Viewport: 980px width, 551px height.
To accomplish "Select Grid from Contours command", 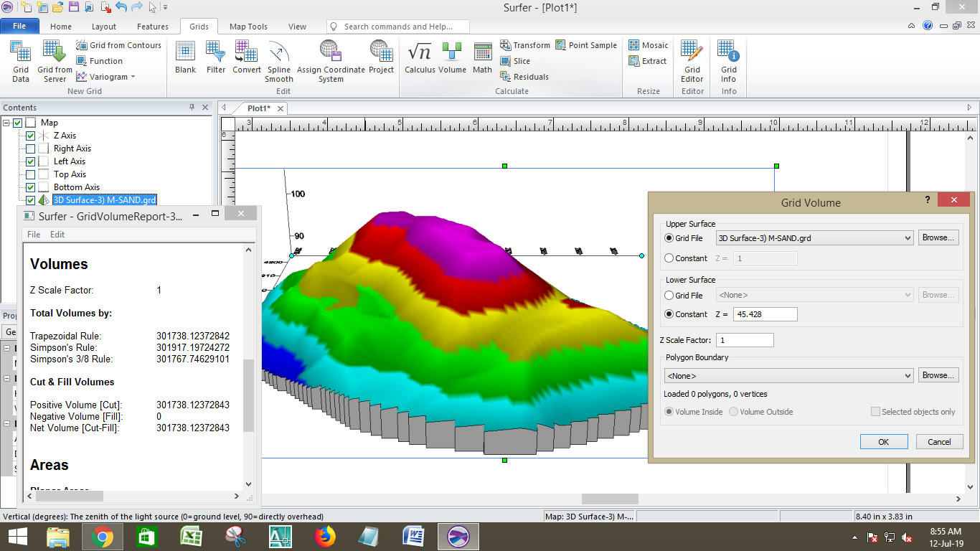I will (x=118, y=45).
